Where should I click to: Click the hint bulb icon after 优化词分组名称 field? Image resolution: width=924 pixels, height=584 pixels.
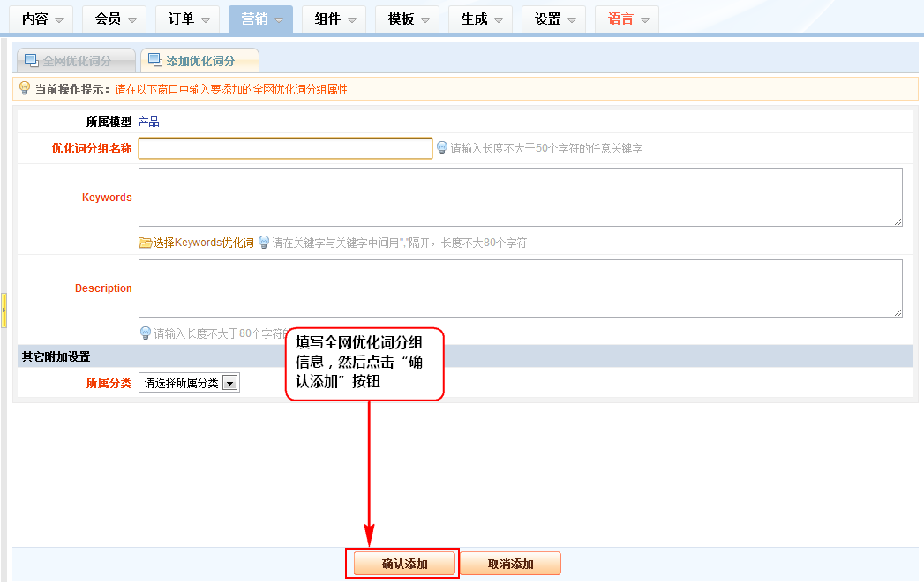coord(442,148)
